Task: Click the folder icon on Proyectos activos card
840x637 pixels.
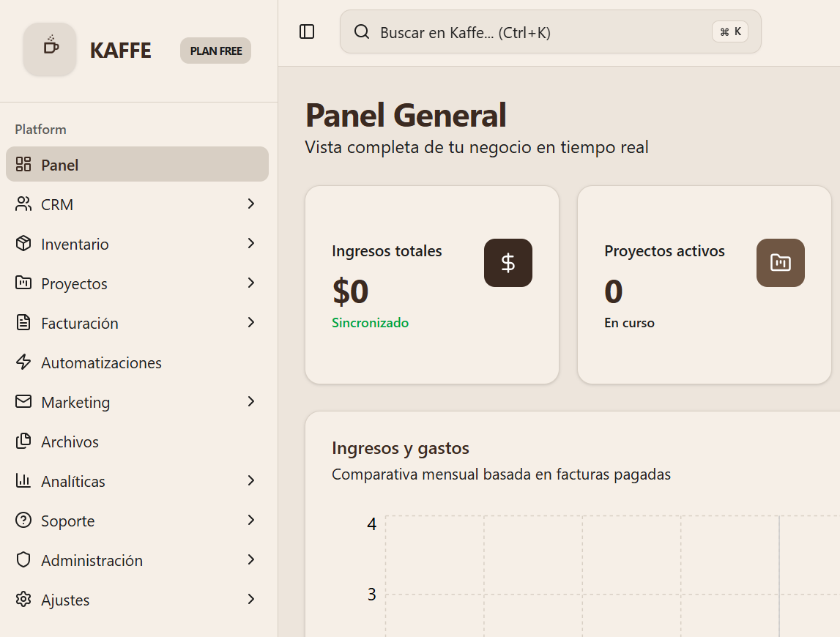Action: tap(781, 263)
